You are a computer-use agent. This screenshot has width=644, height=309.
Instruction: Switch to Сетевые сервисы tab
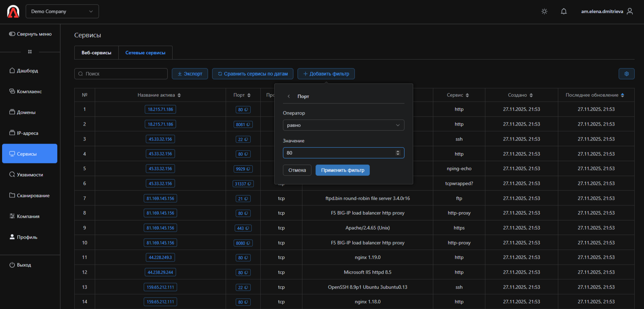tap(145, 53)
